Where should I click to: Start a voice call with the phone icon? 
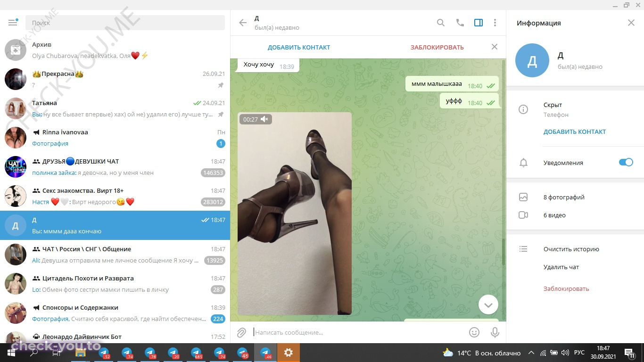(460, 23)
